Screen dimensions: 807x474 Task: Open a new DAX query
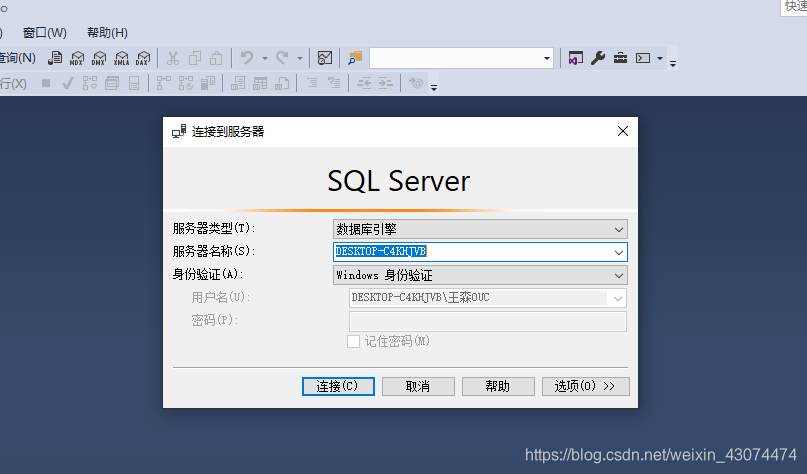143,58
